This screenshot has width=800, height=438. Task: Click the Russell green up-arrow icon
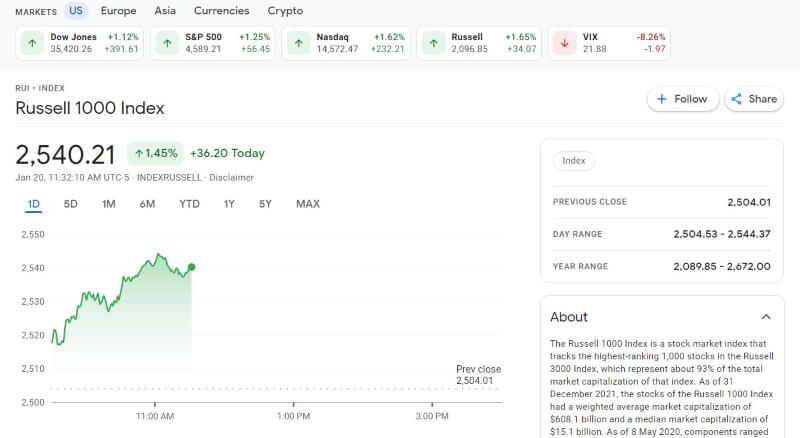pyautogui.click(x=433, y=43)
